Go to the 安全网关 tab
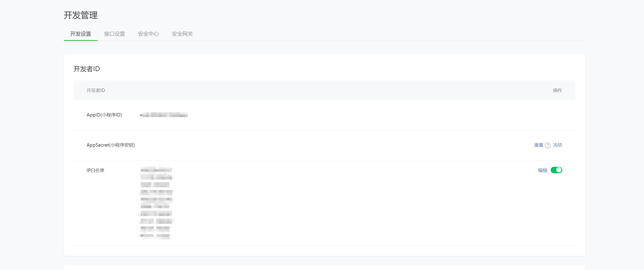The image size is (644, 270). (x=182, y=34)
